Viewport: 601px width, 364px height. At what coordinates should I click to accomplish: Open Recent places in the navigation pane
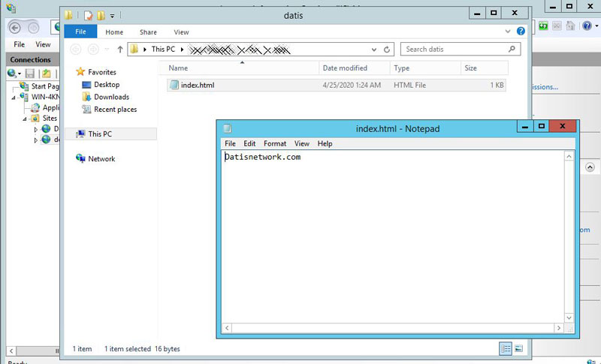click(115, 109)
